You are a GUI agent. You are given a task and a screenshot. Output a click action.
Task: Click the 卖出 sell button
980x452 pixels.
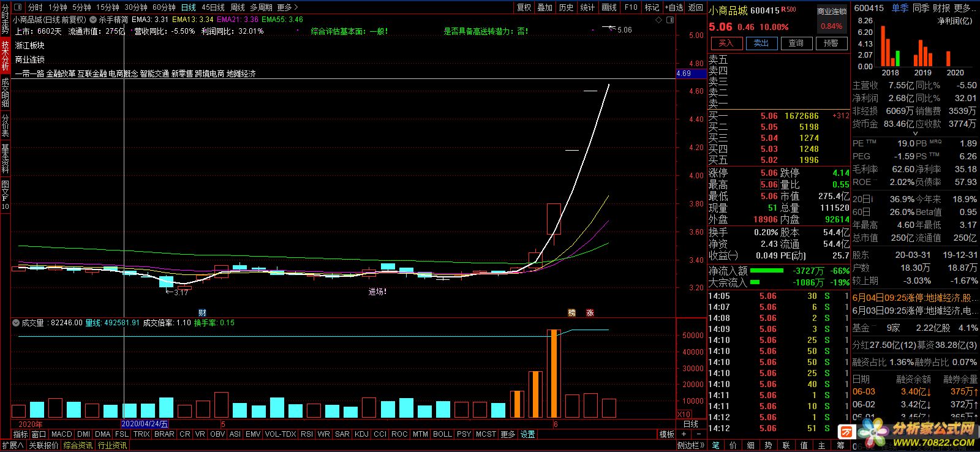pos(761,43)
